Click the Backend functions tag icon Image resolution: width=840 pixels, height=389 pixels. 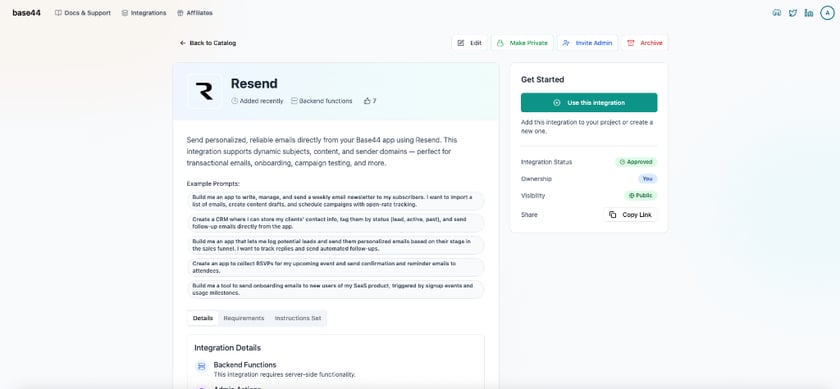[x=294, y=101]
